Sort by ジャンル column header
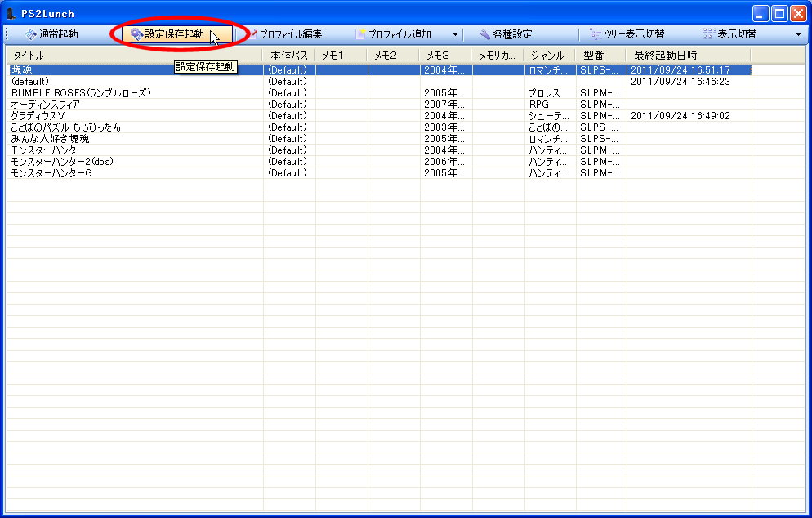The height and width of the screenshot is (518, 812). (x=550, y=56)
